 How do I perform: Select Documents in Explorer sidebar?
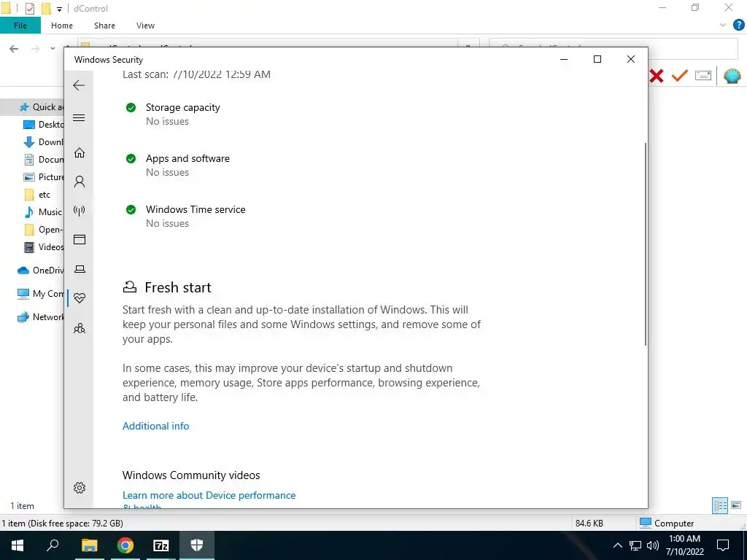(x=43, y=160)
